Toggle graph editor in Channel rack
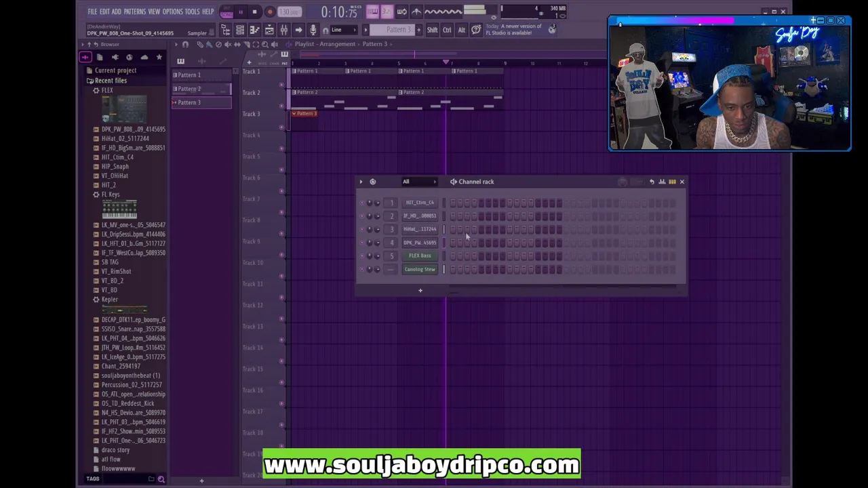The width and height of the screenshot is (868, 488). click(662, 182)
